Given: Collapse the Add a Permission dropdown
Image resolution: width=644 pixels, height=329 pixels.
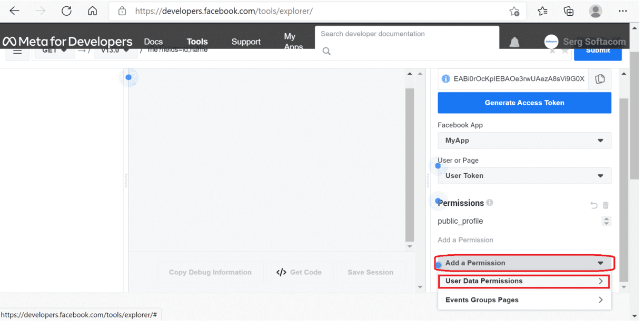Looking at the screenshot, I should coord(524,263).
